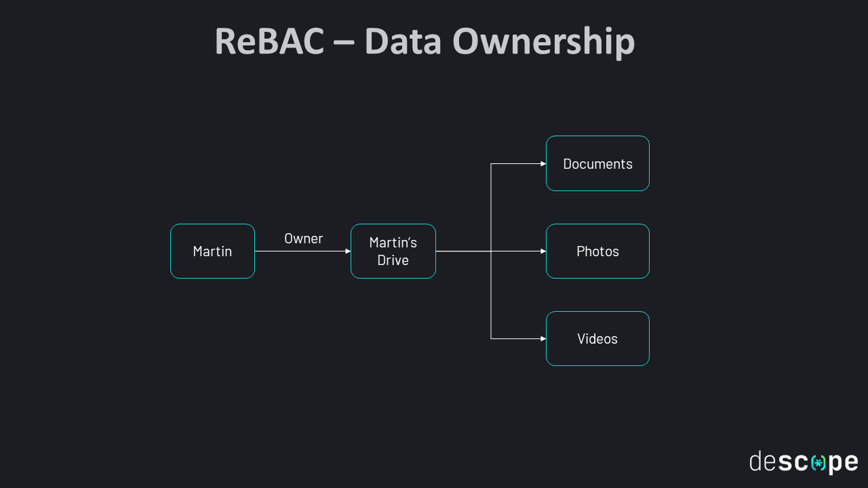
Task: Click the arrowhead pointing into the Documents box
Action: pos(542,164)
